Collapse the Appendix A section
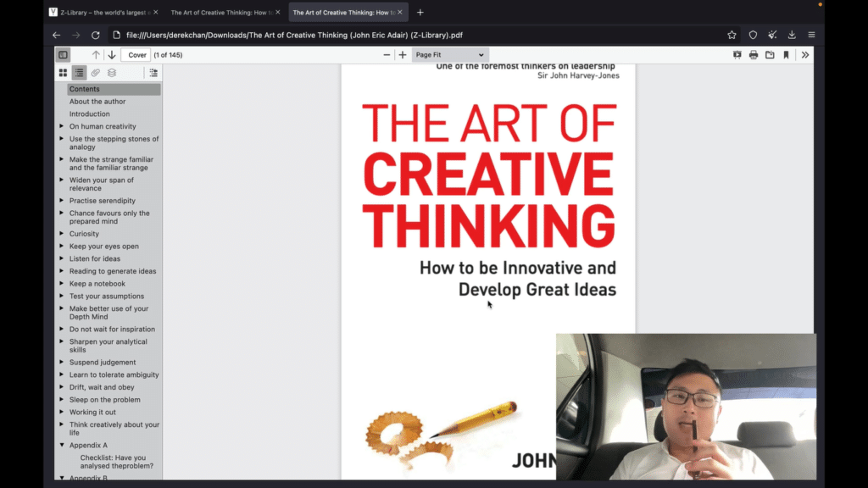 click(61, 445)
